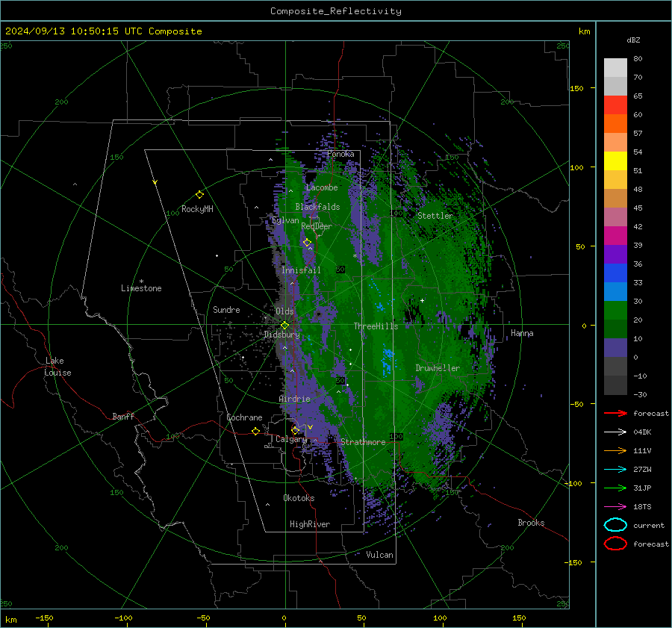Viewport: 672px width, 628px height.
Task: Click the Lake Louise label
Action: click(57, 367)
